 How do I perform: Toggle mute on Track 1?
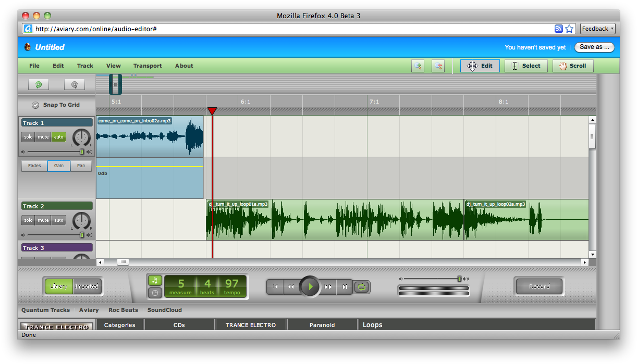coord(43,137)
